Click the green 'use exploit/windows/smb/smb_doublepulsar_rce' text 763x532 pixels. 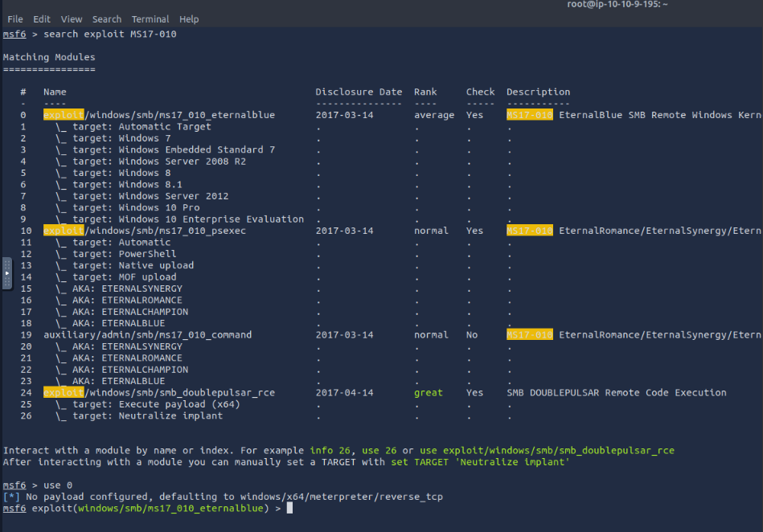[x=547, y=451]
